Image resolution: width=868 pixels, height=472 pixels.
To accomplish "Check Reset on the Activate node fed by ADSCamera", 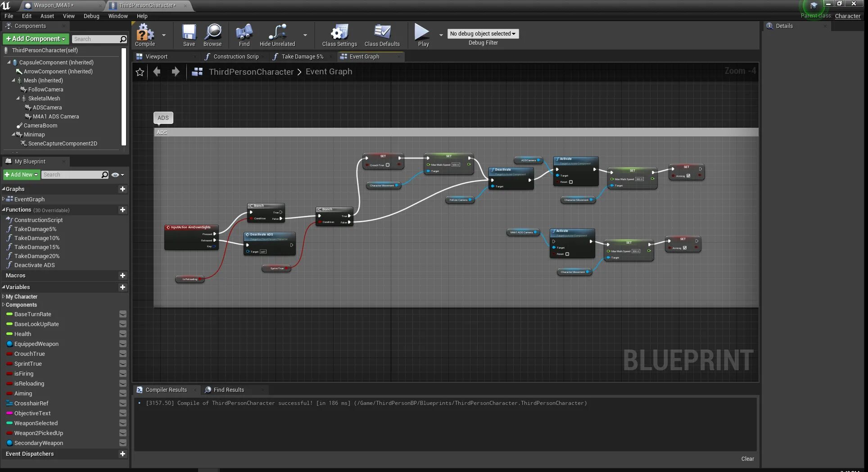I will pyautogui.click(x=571, y=182).
